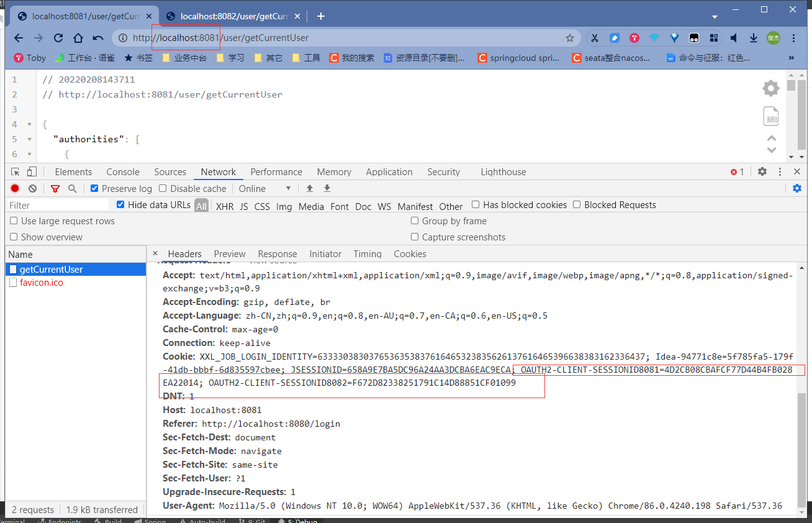Toggle the device toolbar in DevTools
The height and width of the screenshot is (523, 812).
(32, 172)
